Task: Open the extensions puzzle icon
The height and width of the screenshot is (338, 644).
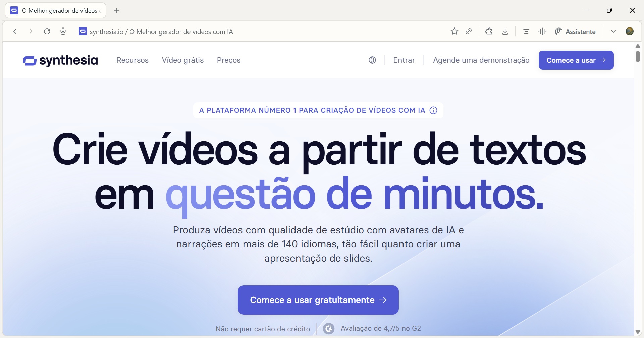Action: 489,31
